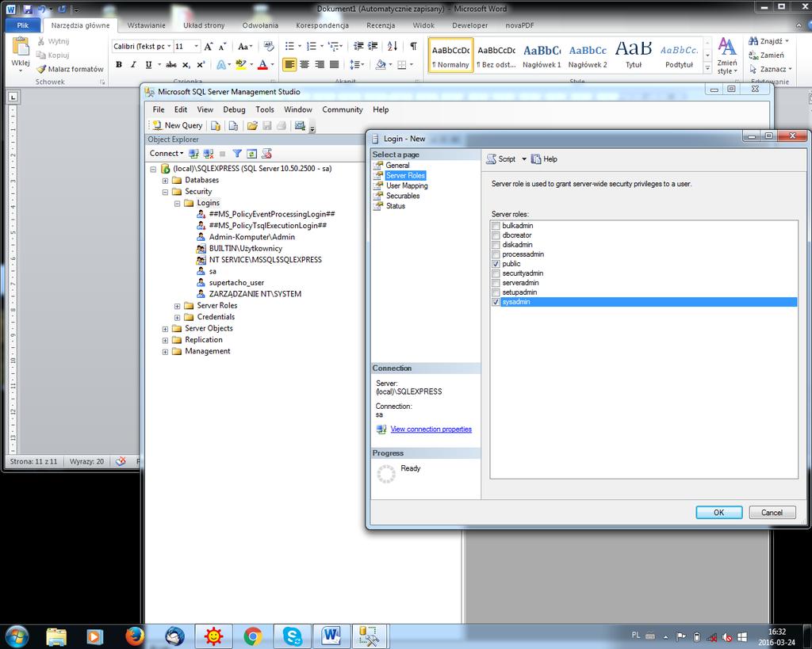Uncheck the public server role
The height and width of the screenshot is (649, 812).
coord(496,264)
